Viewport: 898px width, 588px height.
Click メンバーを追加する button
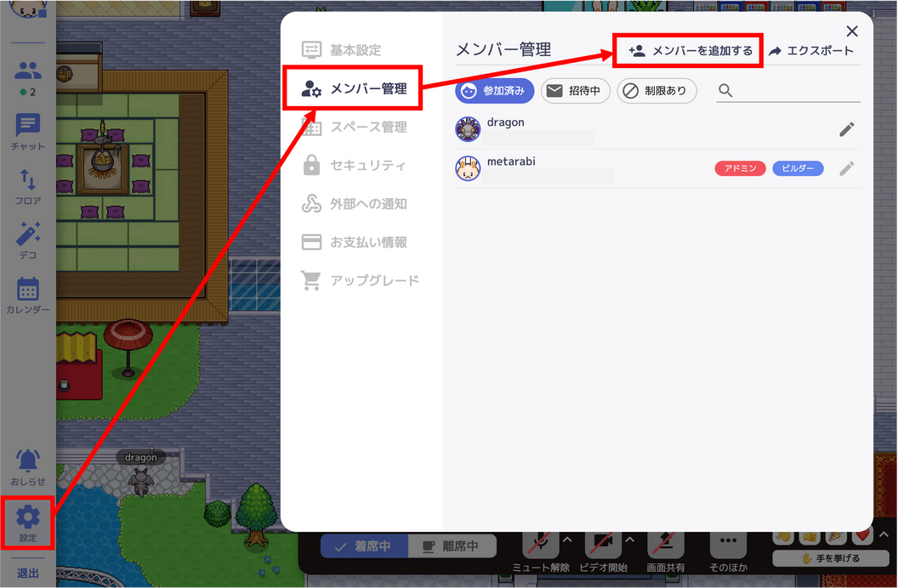(689, 51)
